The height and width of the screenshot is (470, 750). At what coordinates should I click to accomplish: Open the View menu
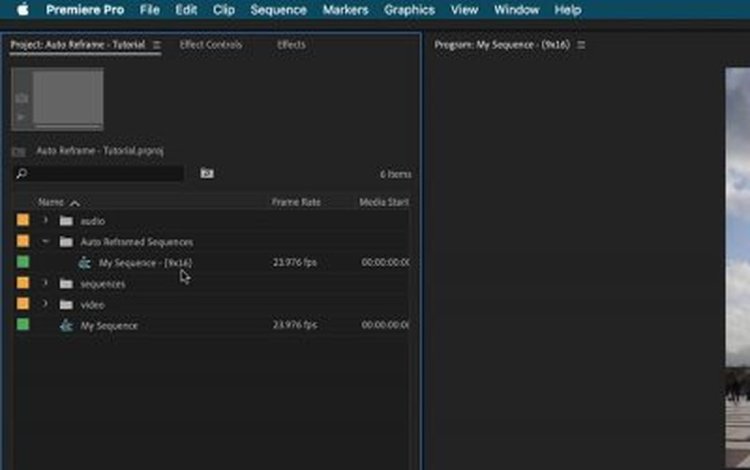[x=464, y=10]
